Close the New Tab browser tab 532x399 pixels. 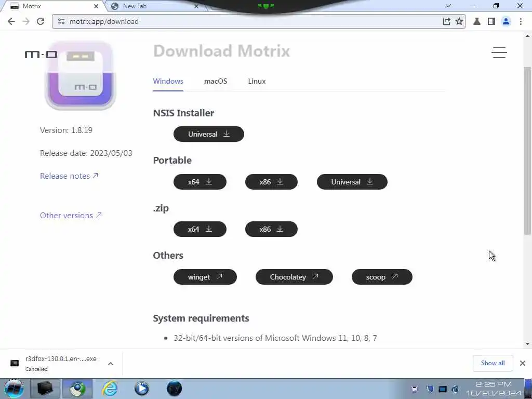(x=196, y=6)
